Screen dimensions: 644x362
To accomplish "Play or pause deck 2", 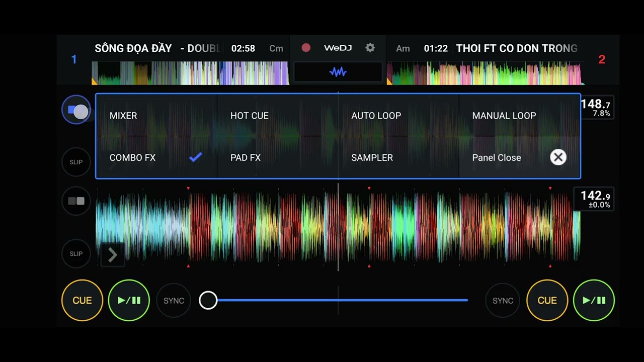I will [x=594, y=300].
